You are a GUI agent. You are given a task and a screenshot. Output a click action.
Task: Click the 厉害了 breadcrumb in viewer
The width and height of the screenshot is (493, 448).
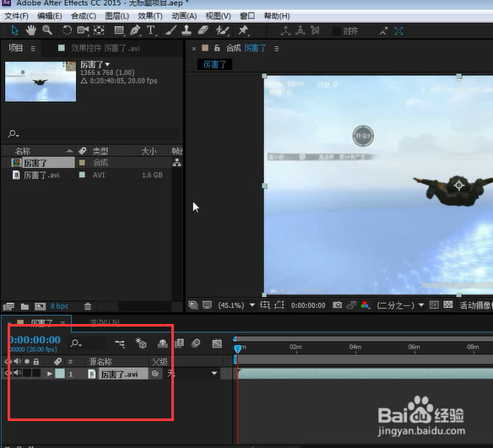tap(214, 65)
